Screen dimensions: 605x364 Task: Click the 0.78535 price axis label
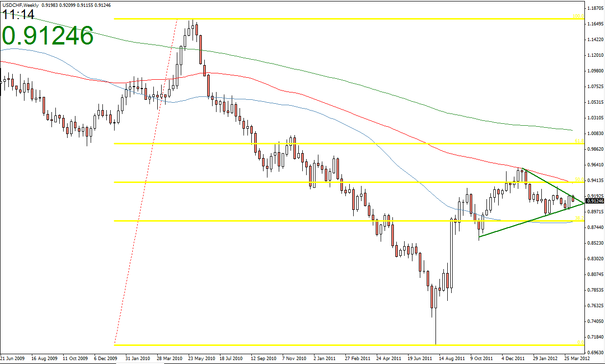(595, 290)
